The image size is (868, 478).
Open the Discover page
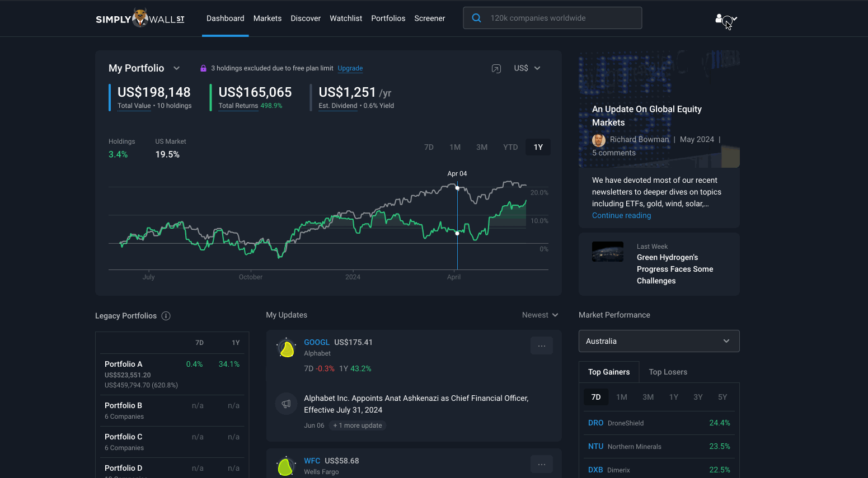[306, 18]
